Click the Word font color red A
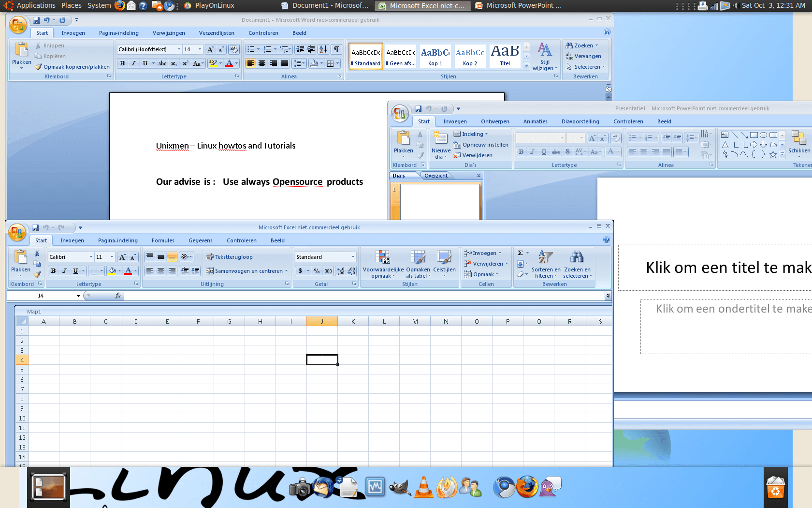 coord(229,63)
